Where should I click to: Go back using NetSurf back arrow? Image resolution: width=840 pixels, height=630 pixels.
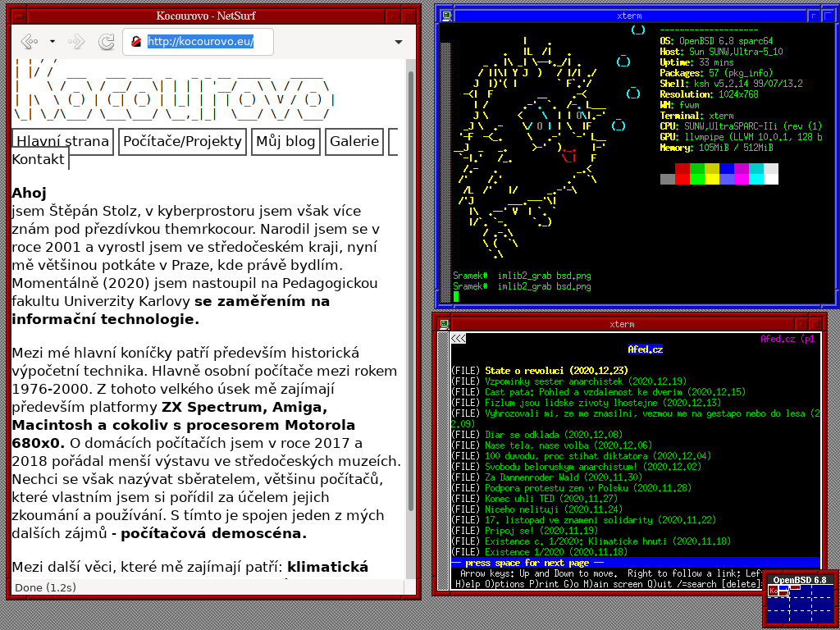pos(29,41)
